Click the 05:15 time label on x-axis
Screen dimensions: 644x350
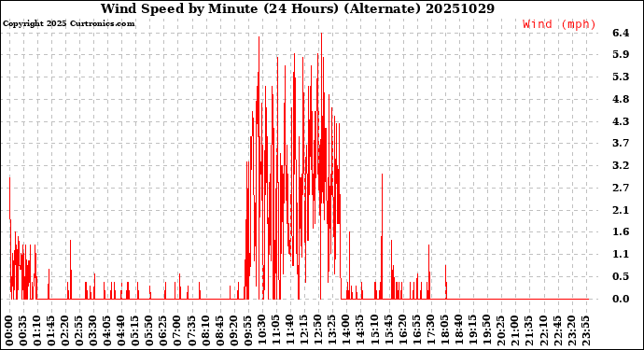(x=135, y=331)
